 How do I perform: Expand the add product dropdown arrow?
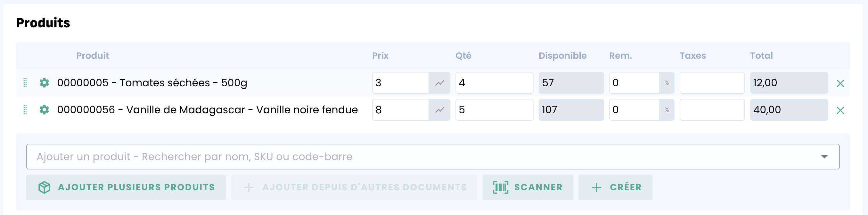[x=824, y=157]
